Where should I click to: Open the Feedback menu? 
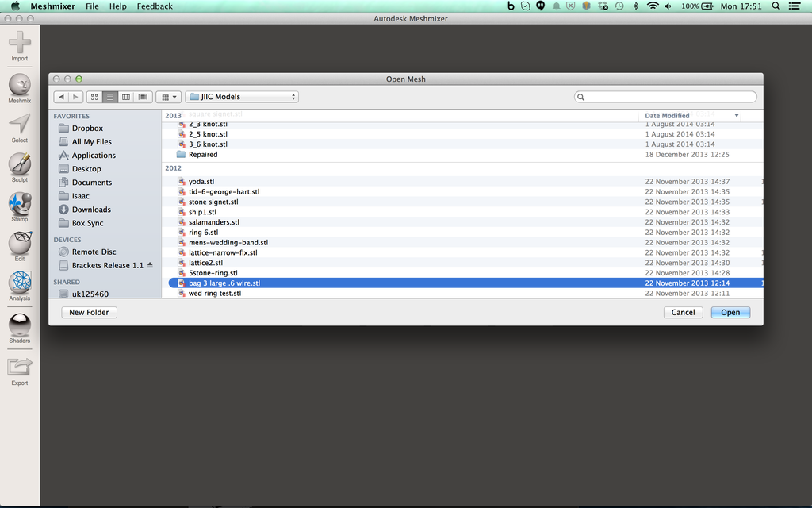click(155, 6)
